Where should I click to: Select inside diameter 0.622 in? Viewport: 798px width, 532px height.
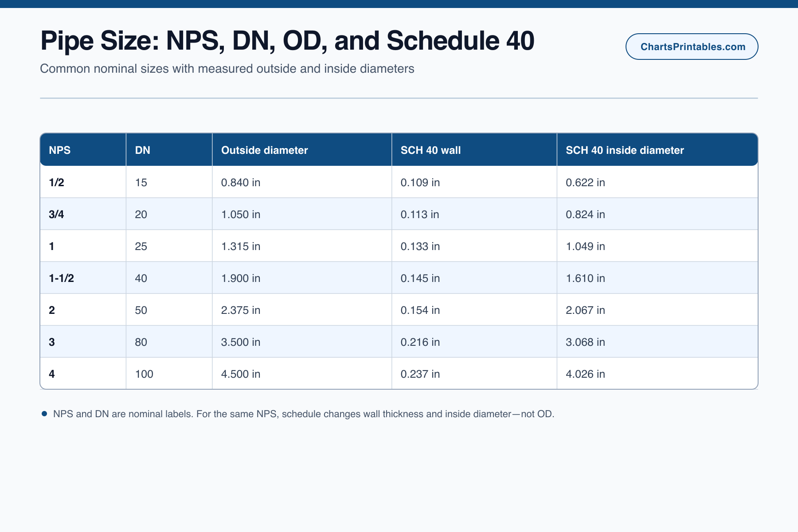click(x=657, y=182)
